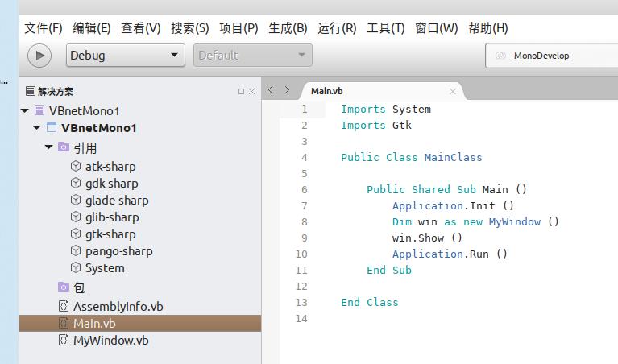618x364 pixels.
Task: Click 'Application.Run' in the code
Action: pos(441,254)
